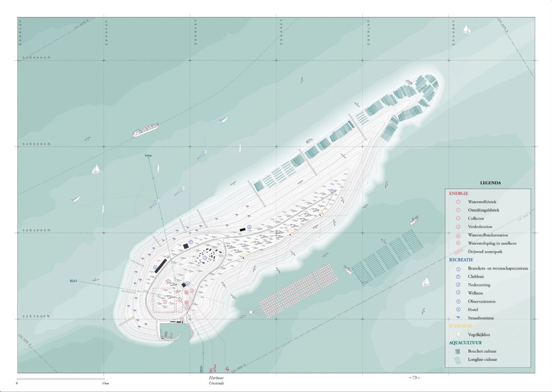This screenshot has height=392, width=552.
Task: Click the RECREATIE legend heading
Action: [x=461, y=259]
